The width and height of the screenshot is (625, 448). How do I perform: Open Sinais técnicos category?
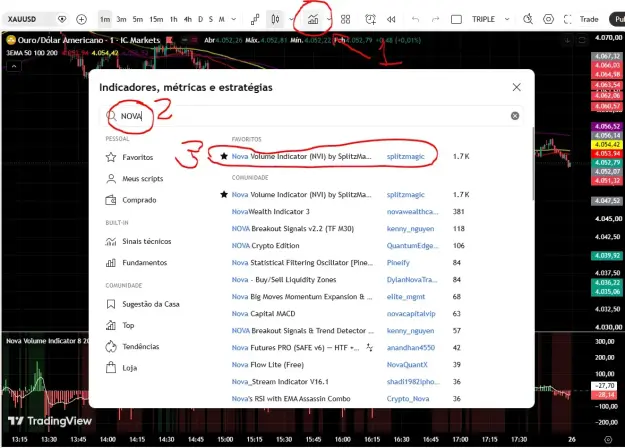click(138, 241)
